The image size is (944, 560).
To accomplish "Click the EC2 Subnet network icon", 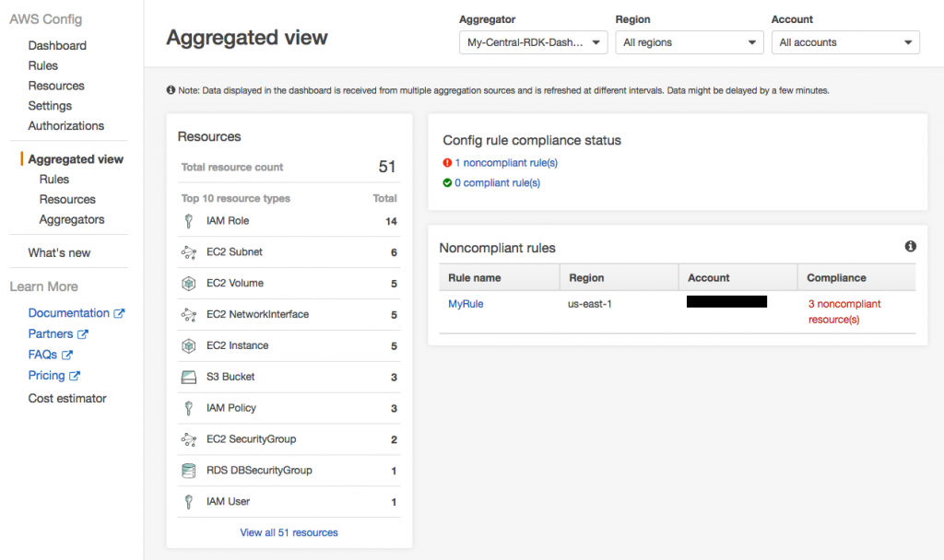I will click(x=189, y=252).
